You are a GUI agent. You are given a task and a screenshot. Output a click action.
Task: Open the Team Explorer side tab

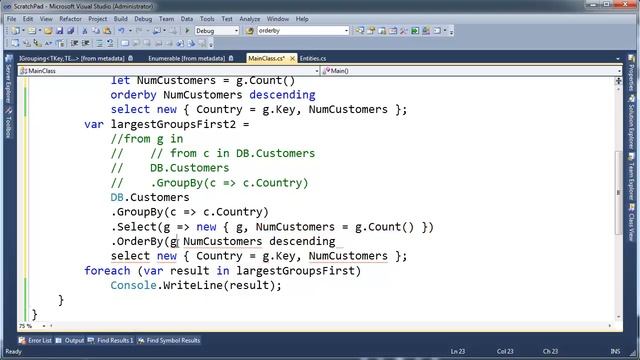pos(631,177)
